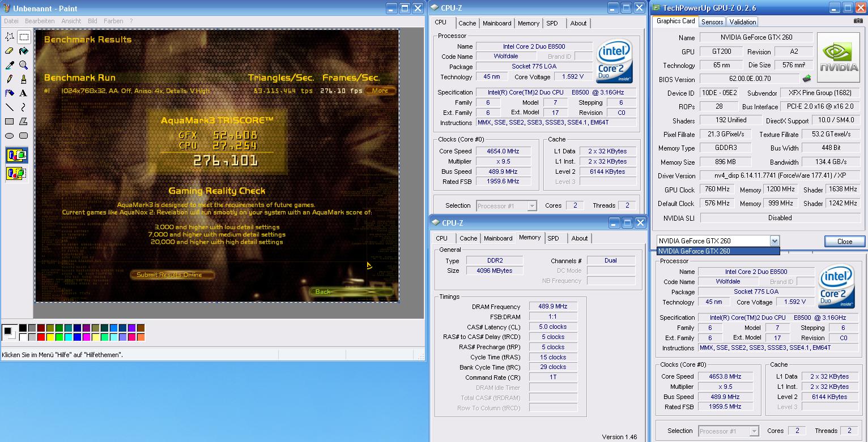Select the NVIDIA GeForce GTX 260 list entry
The image size is (868, 442).
pos(718,251)
